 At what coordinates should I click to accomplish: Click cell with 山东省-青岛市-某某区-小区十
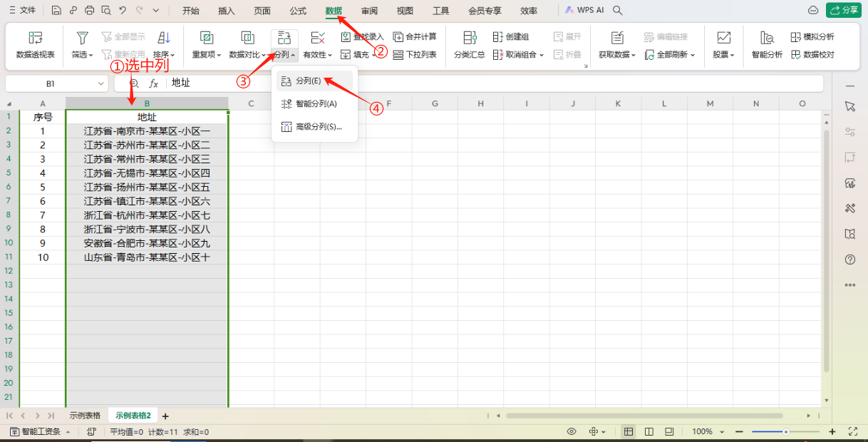(x=147, y=257)
